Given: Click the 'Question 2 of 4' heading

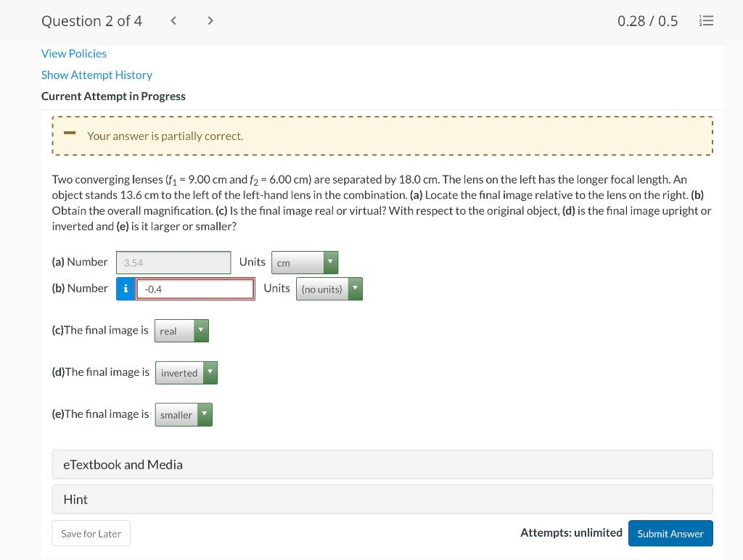Looking at the screenshot, I should [x=91, y=21].
